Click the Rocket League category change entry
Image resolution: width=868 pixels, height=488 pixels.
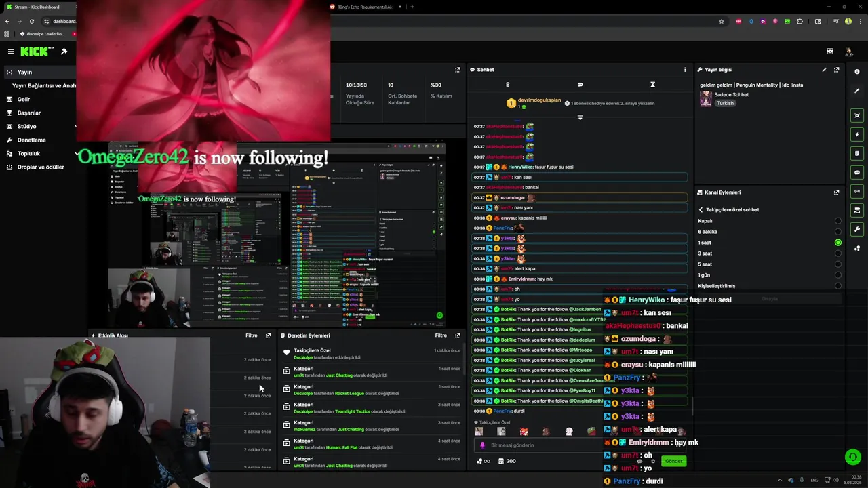[x=372, y=390]
